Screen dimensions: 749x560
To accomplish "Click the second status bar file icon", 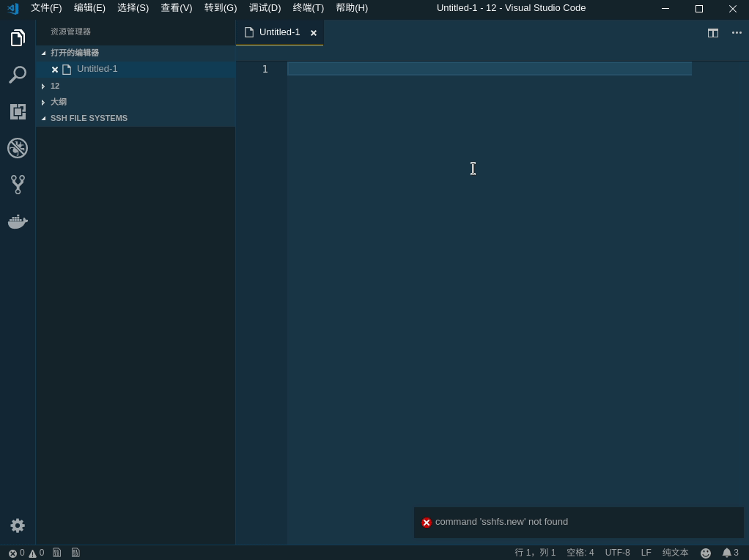I will pyautogui.click(x=75, y=553).
